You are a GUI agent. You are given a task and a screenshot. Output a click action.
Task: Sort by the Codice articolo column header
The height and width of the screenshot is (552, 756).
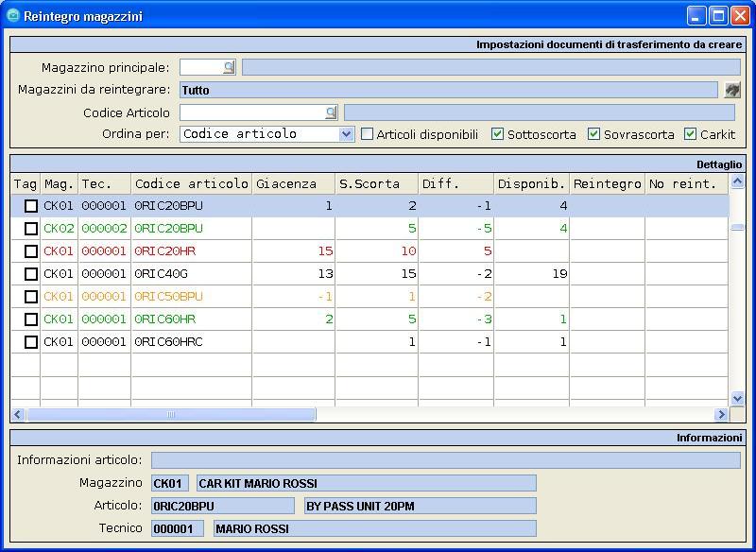(192, 183)
